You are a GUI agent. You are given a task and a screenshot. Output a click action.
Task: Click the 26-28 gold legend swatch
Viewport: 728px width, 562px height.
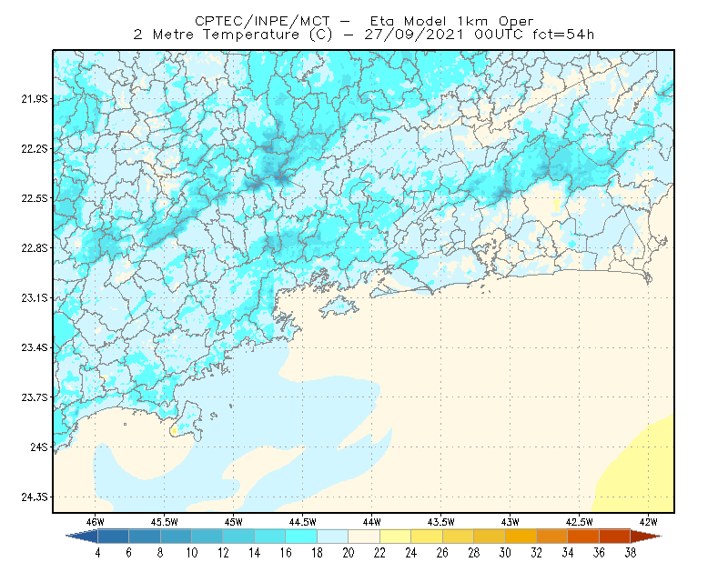[459, 537]
